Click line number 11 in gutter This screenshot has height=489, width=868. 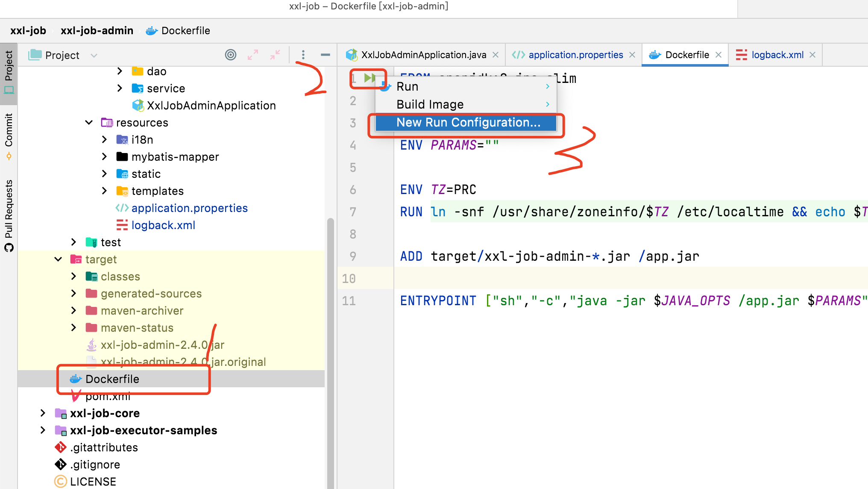pyautogui.click(x=349, y=300)
